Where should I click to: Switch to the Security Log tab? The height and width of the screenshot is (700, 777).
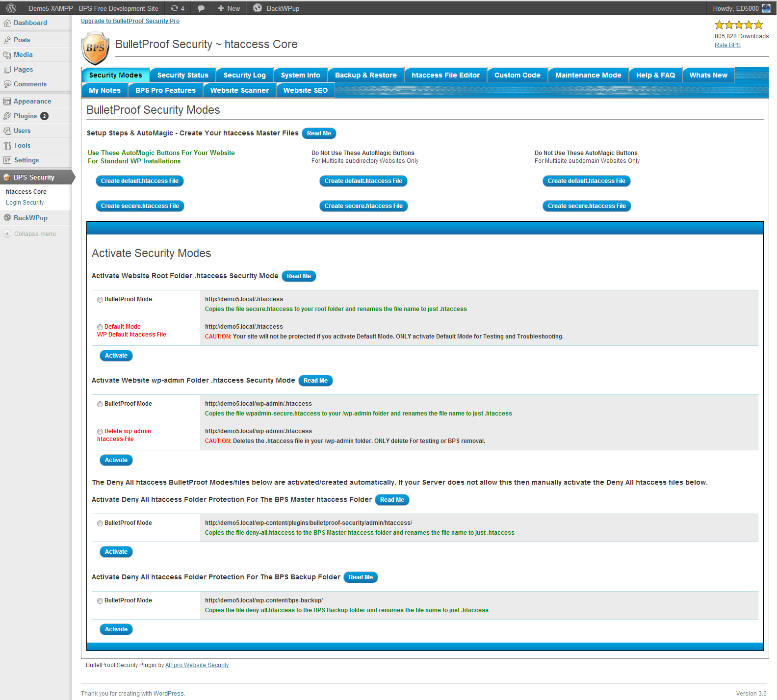pos(245,75)
